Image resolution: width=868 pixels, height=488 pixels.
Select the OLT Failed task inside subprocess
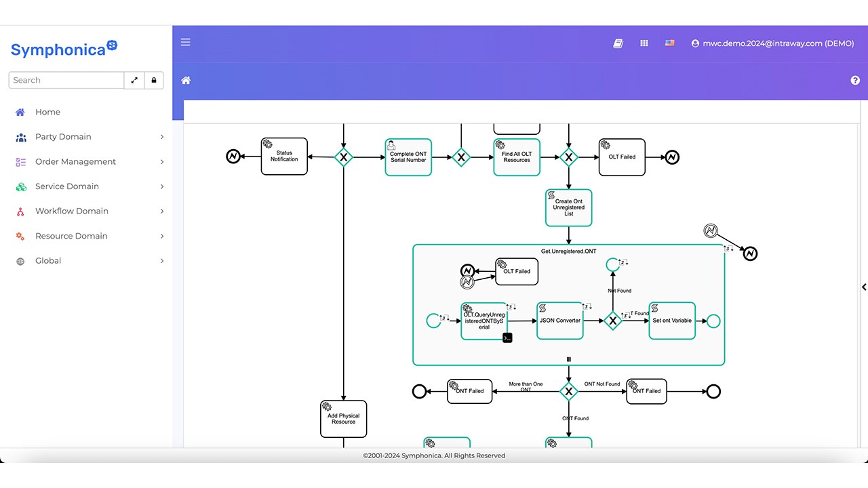pos(517,271)
